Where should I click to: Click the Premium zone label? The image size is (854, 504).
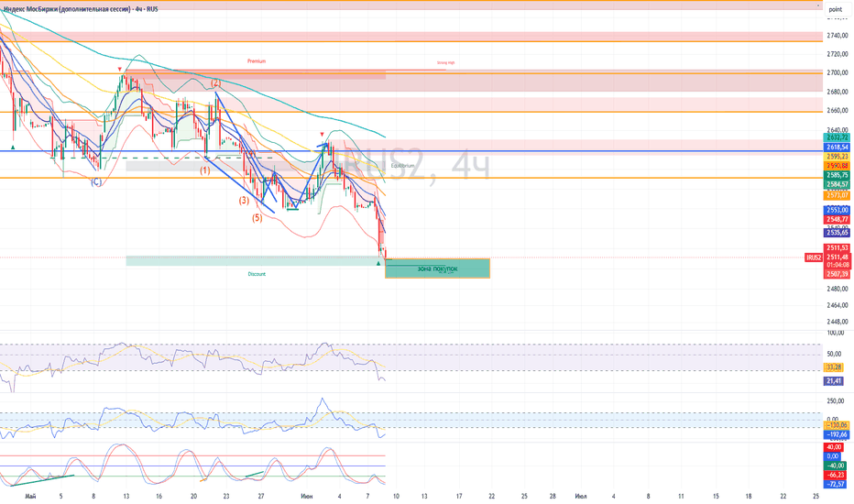(257, 61)
